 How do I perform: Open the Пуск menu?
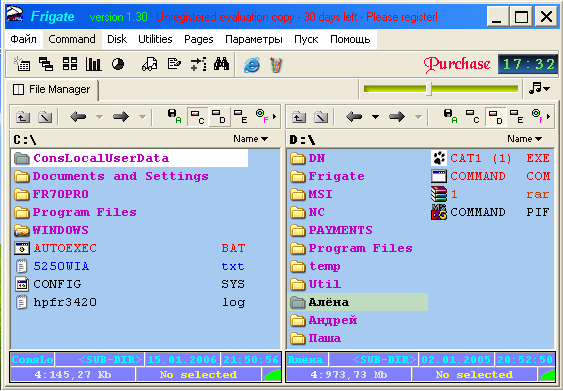pyautogui.click(x=306, y=39)
